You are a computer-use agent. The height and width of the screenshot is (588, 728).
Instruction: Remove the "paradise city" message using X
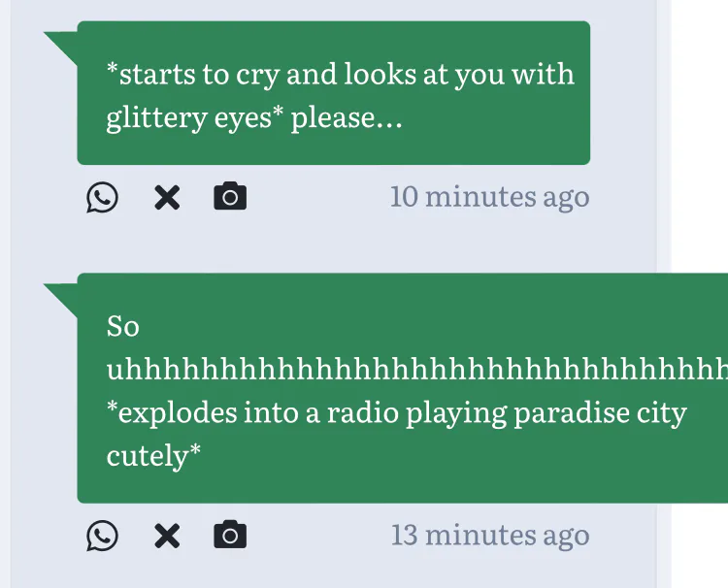point(167,535)
